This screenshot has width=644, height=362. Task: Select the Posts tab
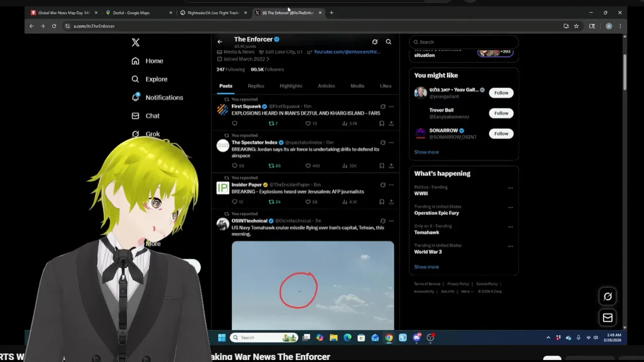click(x=225, y=86)
